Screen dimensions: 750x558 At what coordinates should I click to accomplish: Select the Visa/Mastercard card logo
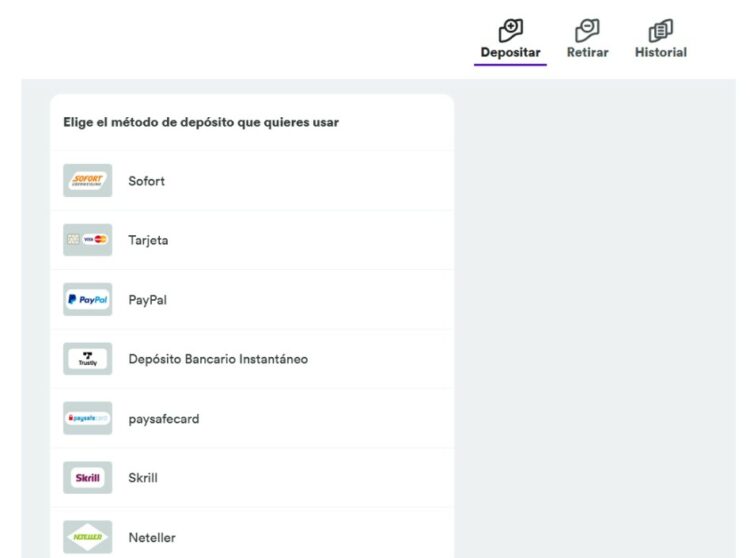click(87, 240)
